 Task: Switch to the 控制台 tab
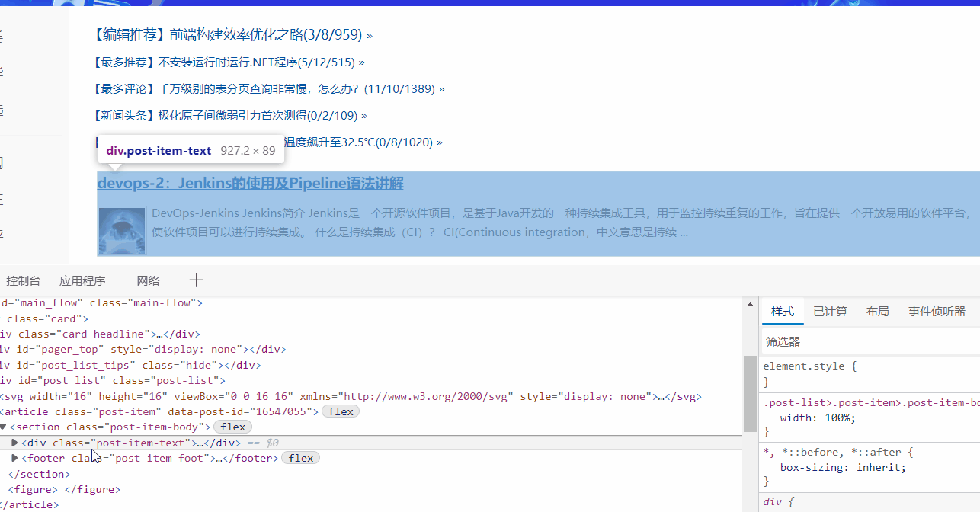click(23, 280)
